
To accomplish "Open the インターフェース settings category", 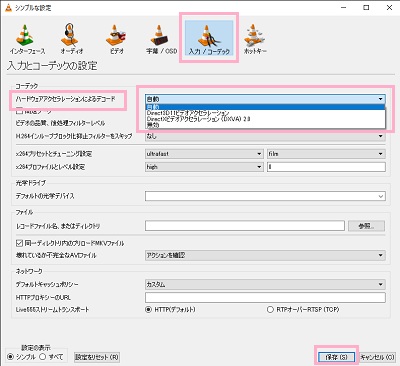I will pyautogui.click(x=27, y=39).
